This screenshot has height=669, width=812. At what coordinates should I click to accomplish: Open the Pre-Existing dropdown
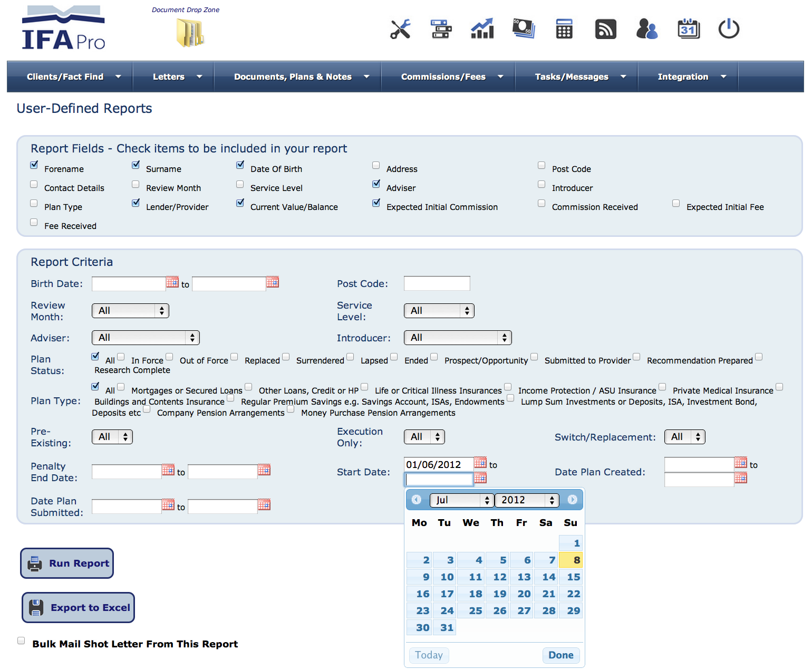(x=112, y=437)
